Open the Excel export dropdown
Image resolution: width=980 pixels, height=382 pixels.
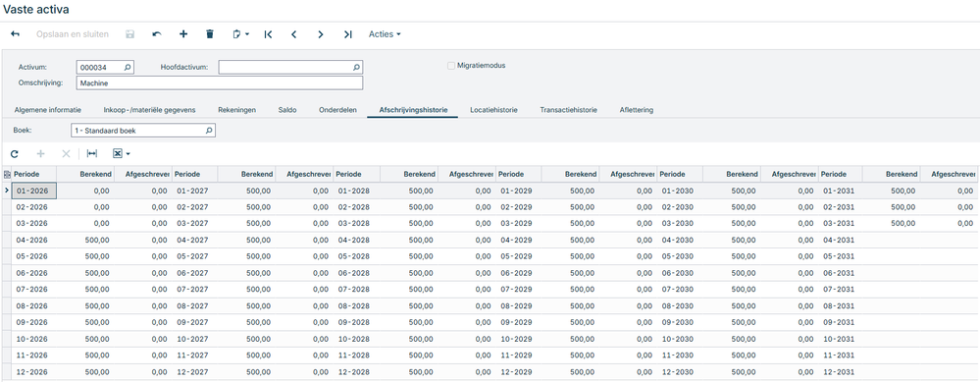122,153
